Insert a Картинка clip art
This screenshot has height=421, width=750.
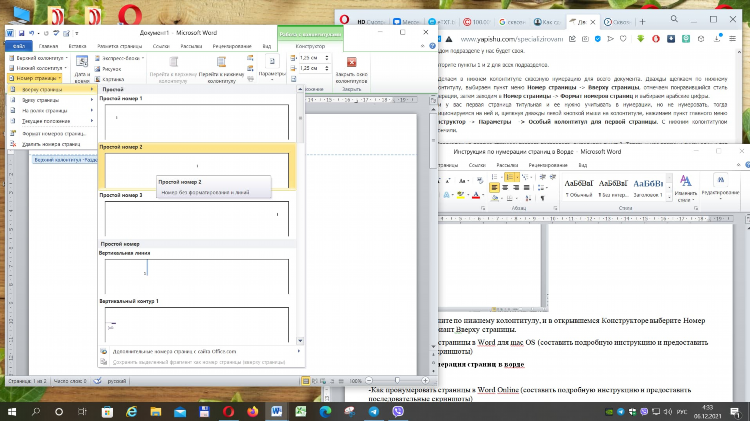coord(110,79)
